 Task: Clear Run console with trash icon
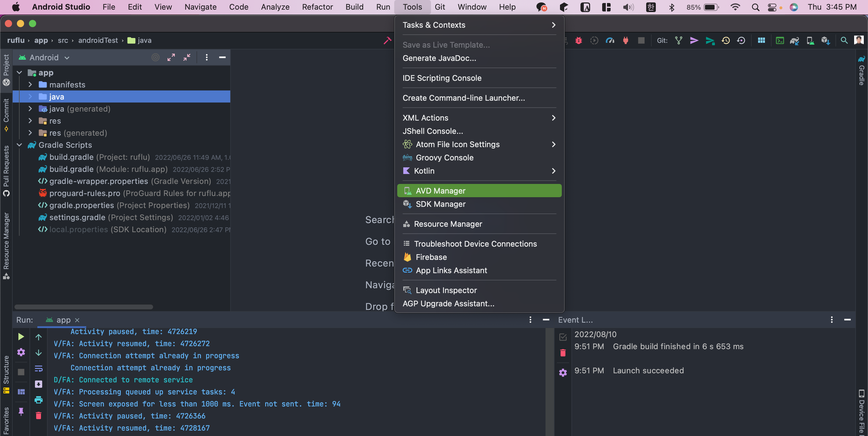[x=38, y=415]
